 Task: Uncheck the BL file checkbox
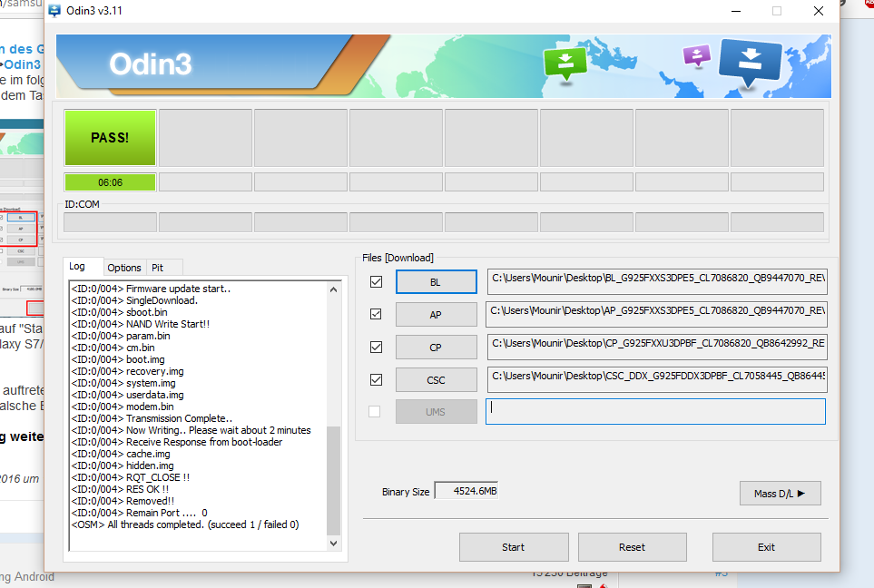point(377,282)
